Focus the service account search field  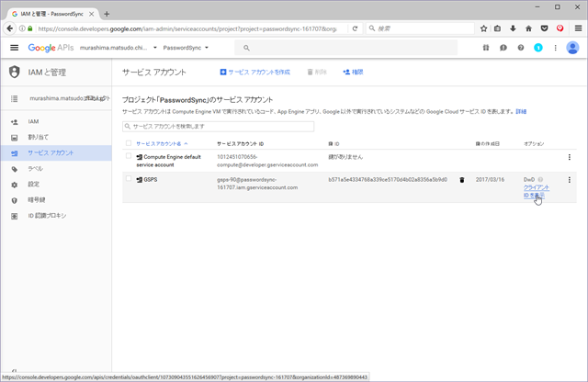[x=219, y=127]
